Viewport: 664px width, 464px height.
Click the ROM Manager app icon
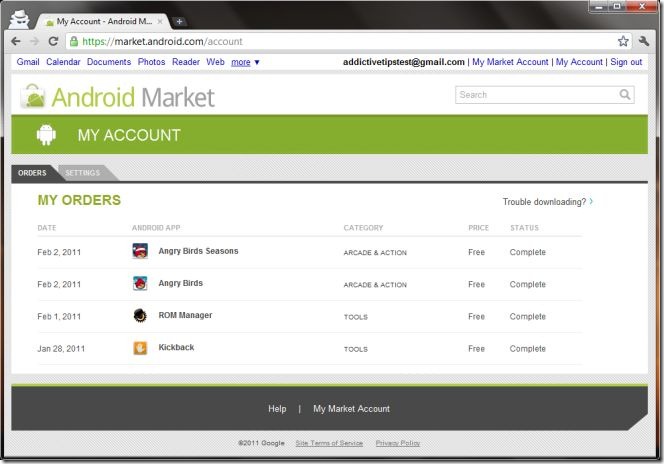click(140, 315)
